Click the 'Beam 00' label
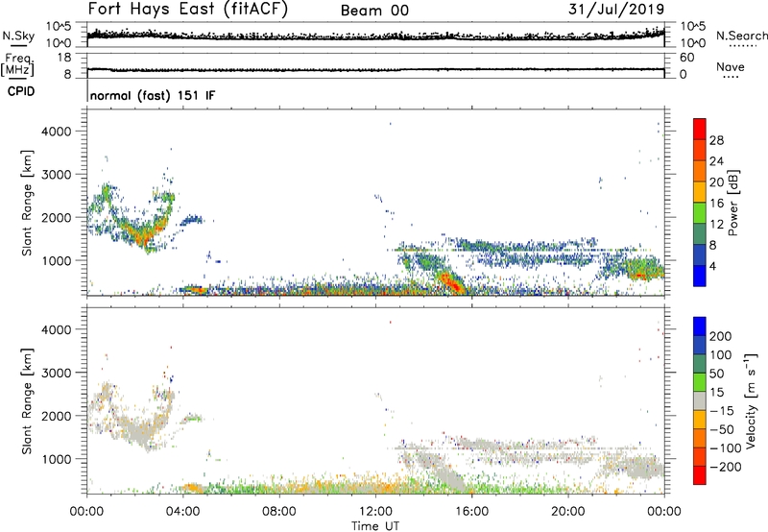Image resolution: width=768 pixels, height=532 pixels. [374, 11]
